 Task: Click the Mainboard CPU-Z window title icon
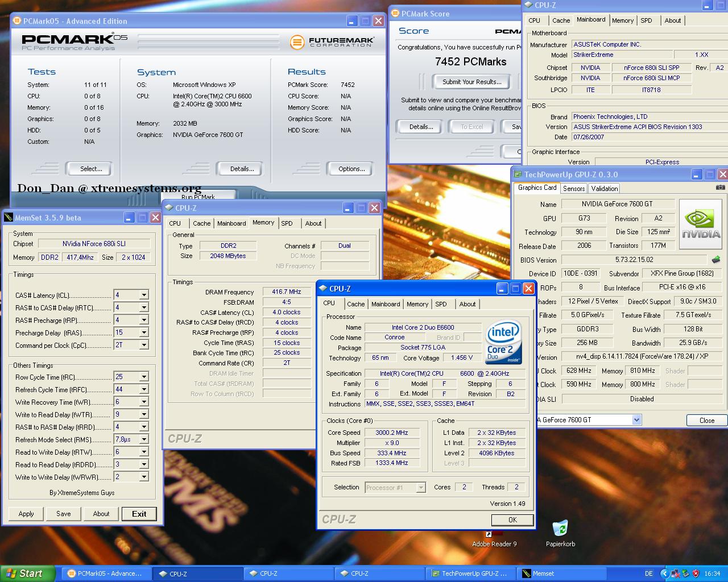[528, 5]
